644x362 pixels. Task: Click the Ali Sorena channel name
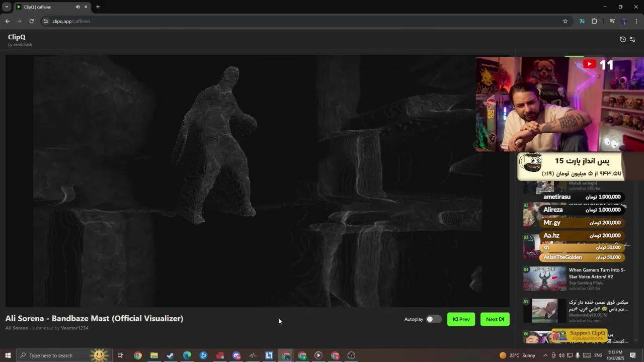(17, 328)
